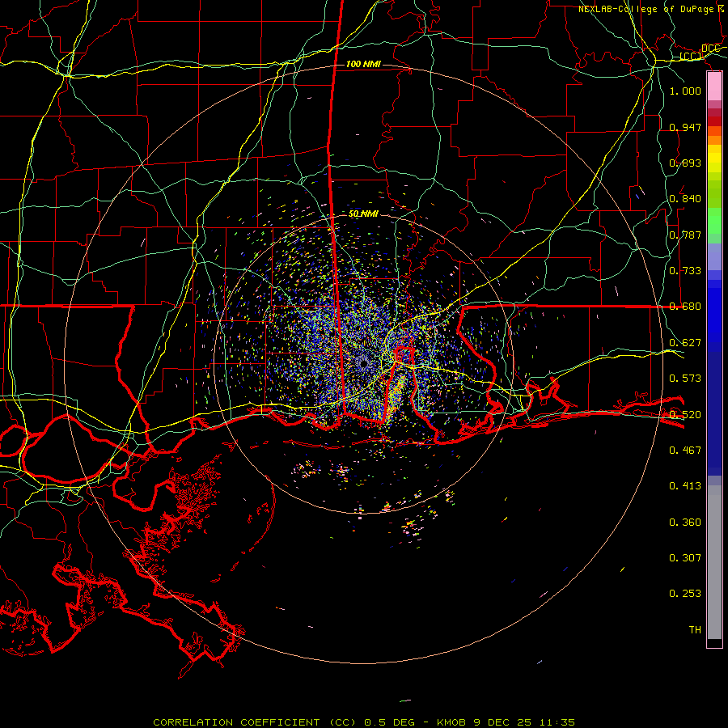The width and height of the screenshot is (728, 728).
Task: Pick the lavender segment of color bar
Action: pyautogui.click(x=714, y=256)
